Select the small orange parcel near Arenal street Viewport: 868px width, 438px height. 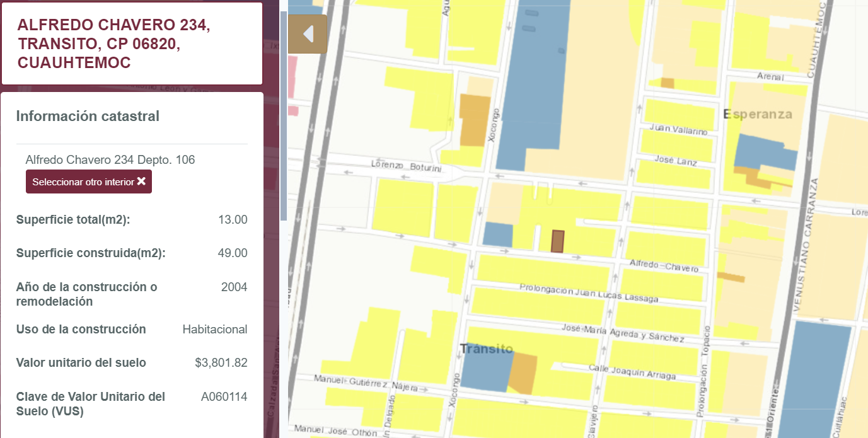click(x=667, y=83)
